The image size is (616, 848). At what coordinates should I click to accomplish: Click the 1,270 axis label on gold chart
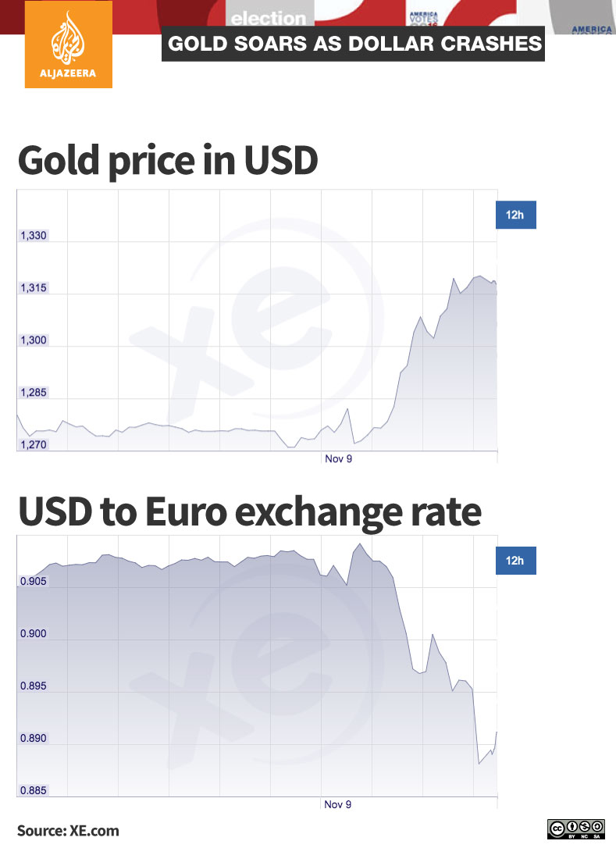pos(34,444)
